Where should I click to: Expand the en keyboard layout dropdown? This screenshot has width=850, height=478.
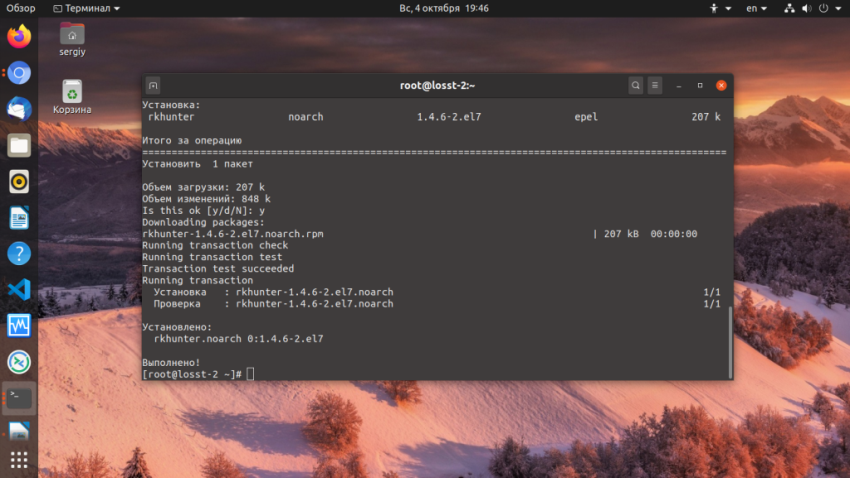pyautogui.click(x=756, y=8)
